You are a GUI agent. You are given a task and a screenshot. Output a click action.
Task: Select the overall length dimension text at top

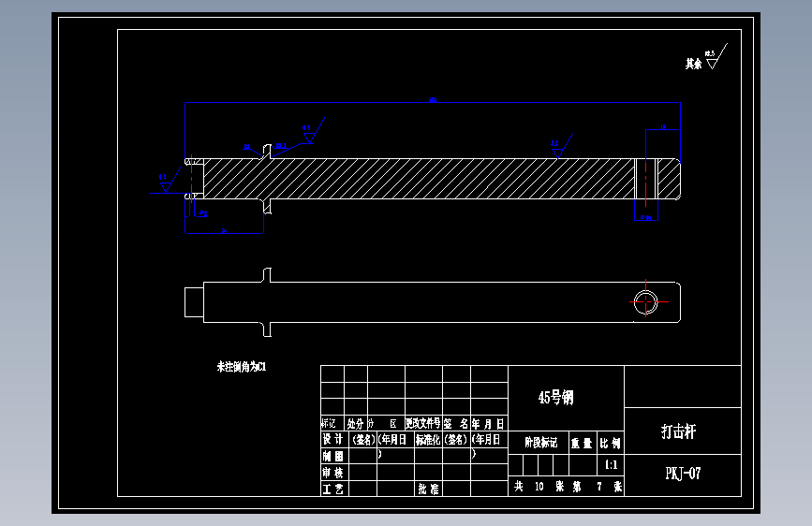[x=433, y=99]
